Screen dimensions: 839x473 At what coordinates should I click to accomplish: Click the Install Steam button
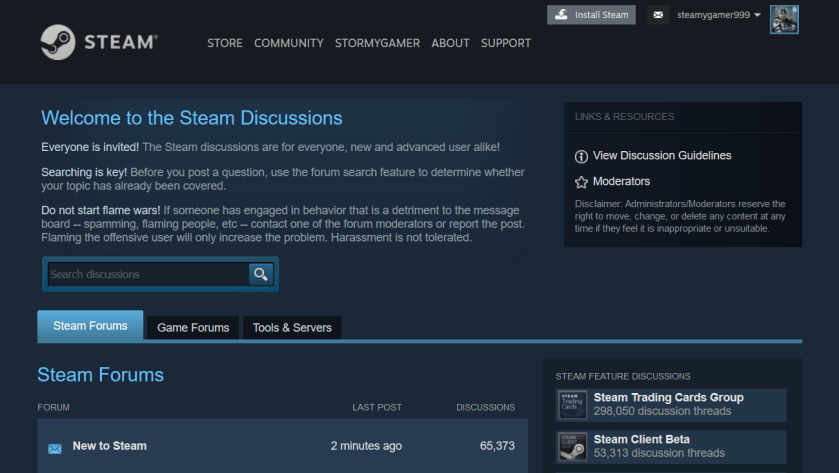[591, 15]
